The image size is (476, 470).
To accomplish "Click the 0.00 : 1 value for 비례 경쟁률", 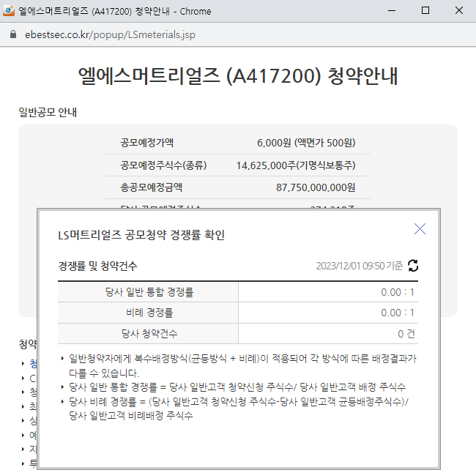I will pos(398,313).
